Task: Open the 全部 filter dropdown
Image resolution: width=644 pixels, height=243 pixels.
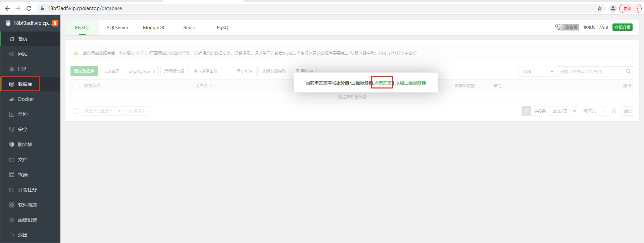Action: tap(537, 71)
